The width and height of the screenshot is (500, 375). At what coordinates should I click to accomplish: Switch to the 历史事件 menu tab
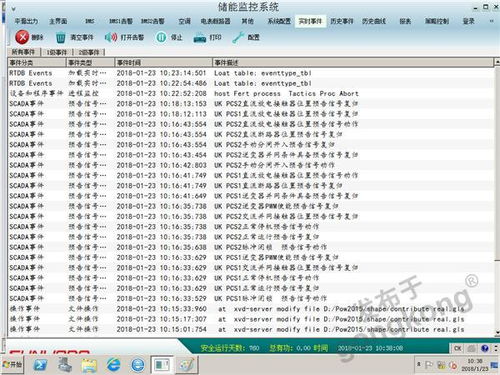(x=342, y=21)
